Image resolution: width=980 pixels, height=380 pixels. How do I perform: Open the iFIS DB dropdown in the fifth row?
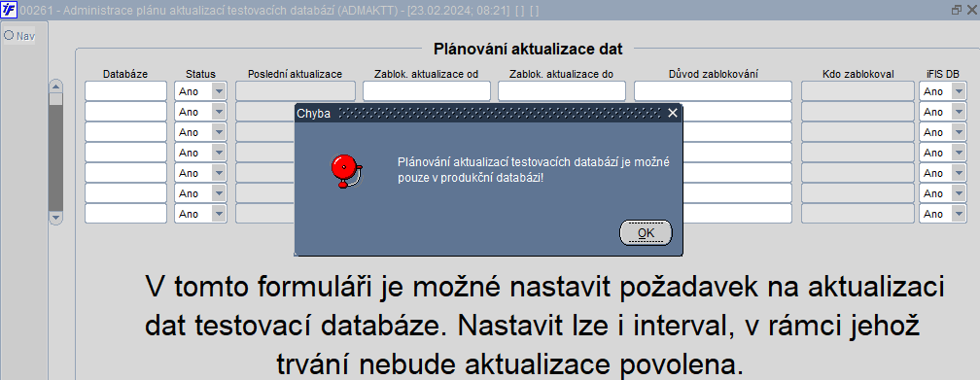959,173
